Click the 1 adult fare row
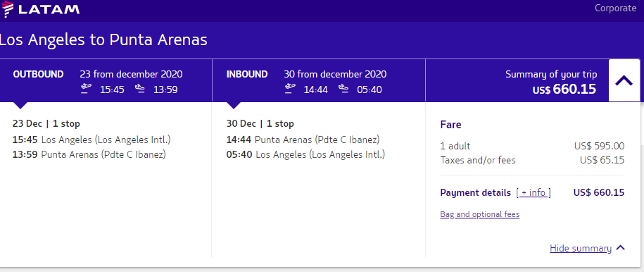Image resolution: width=644 pixels, height=272 pixels. pyautogui.click(x=532, y=146)
